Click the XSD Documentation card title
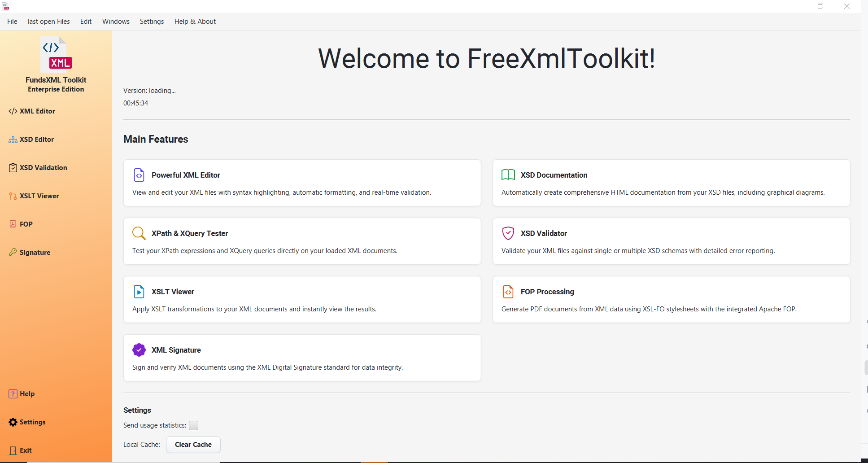Image resolution: width=868 pixels, height=463 pixels. tap(554, 175)
